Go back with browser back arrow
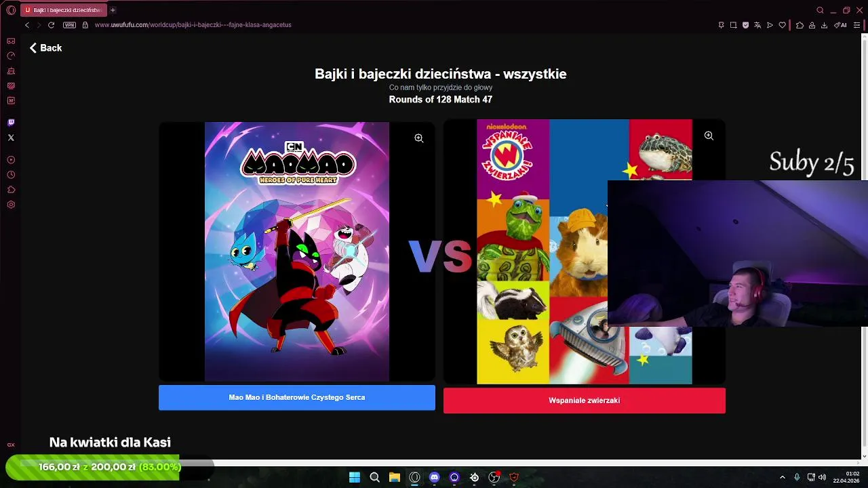 (27, 25)
